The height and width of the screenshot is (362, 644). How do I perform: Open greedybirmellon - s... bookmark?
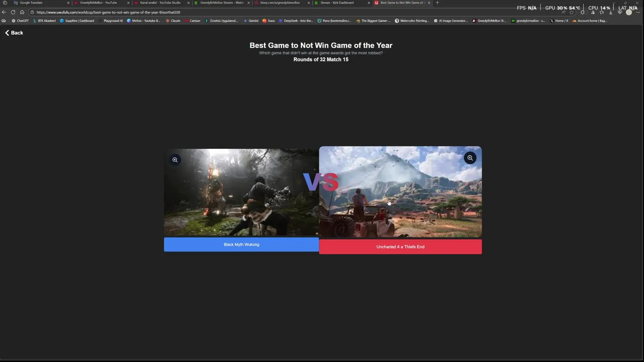(528, 21)
